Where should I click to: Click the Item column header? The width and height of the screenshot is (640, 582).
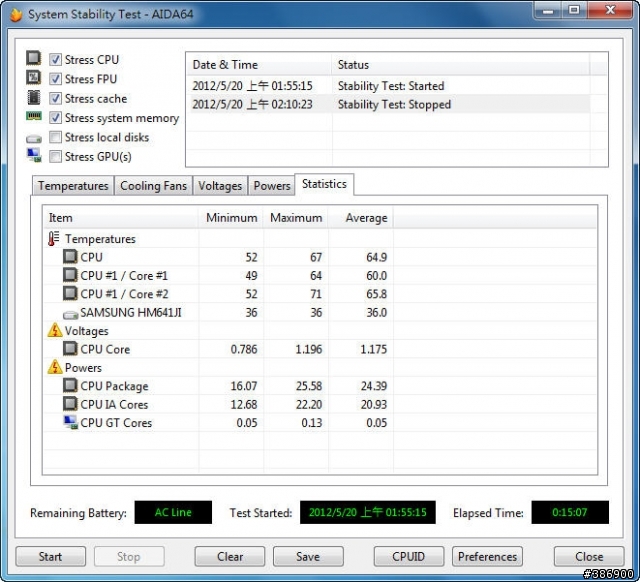pyautogui.click(x=121, y=218)
